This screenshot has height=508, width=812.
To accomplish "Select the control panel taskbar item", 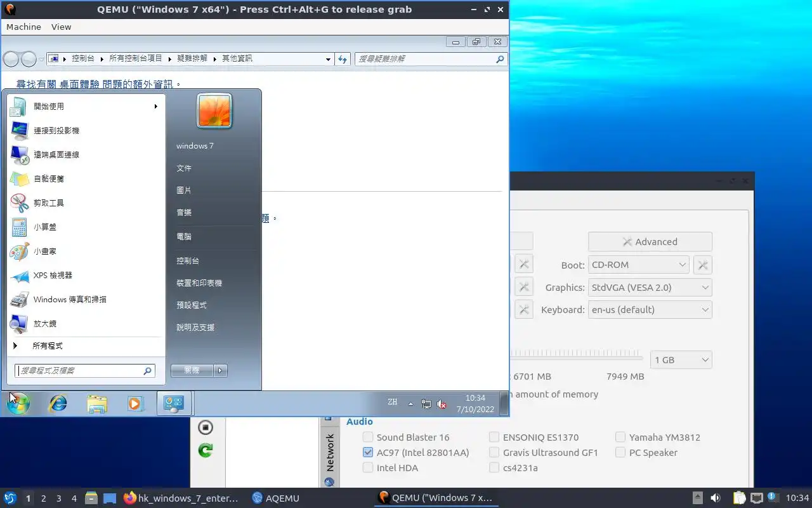I will point(173,403).
